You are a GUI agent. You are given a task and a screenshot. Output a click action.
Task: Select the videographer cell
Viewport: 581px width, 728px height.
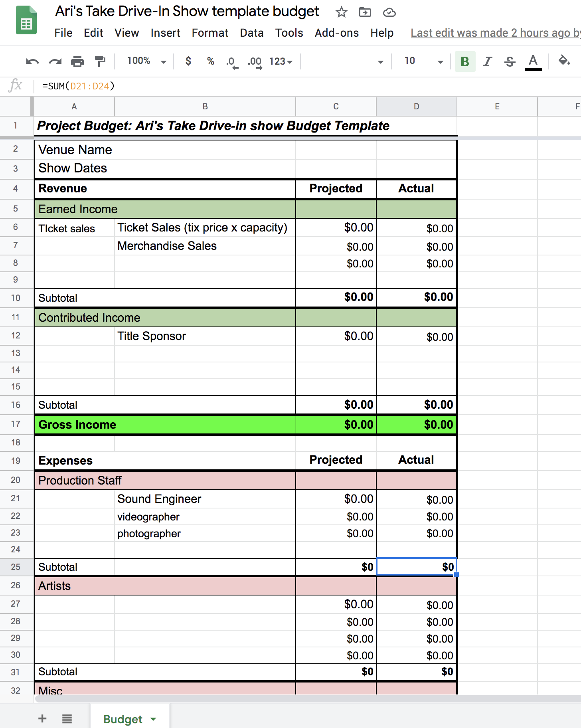pyautogui.click(x=205, y=517)
